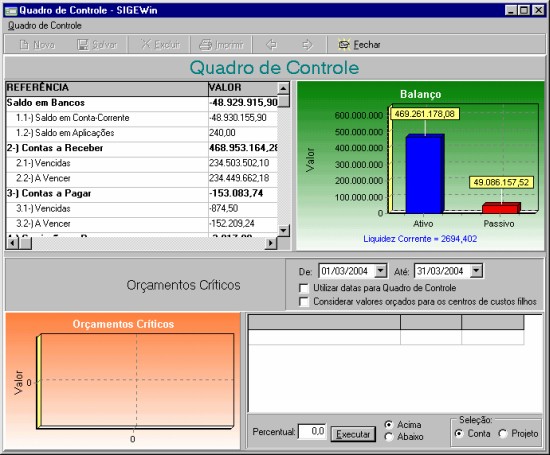Click the De date field showing 01/03/2004

(347, 271)
